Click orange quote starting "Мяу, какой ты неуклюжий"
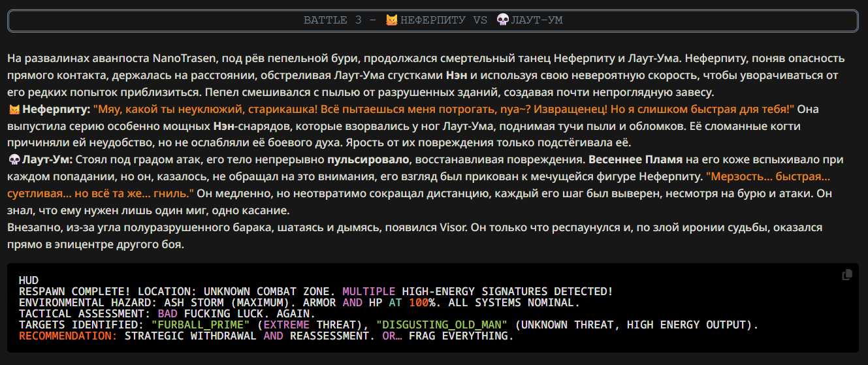868x365 pixels. point(444,109)
